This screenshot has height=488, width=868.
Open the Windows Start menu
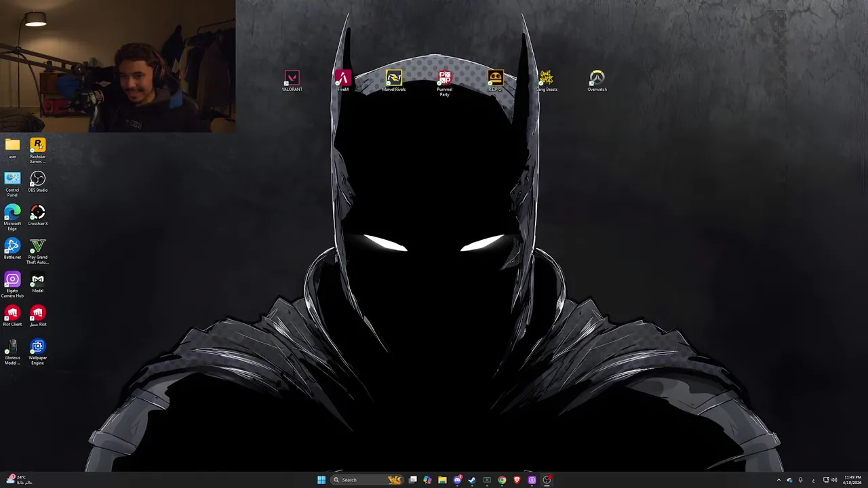(321, 480)
